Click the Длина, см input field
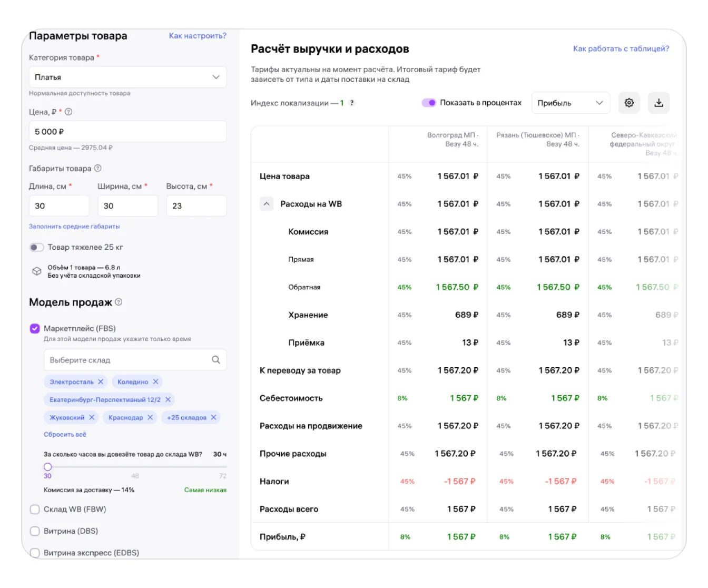This screenshot has width=708, height=588. click(59, 206)
